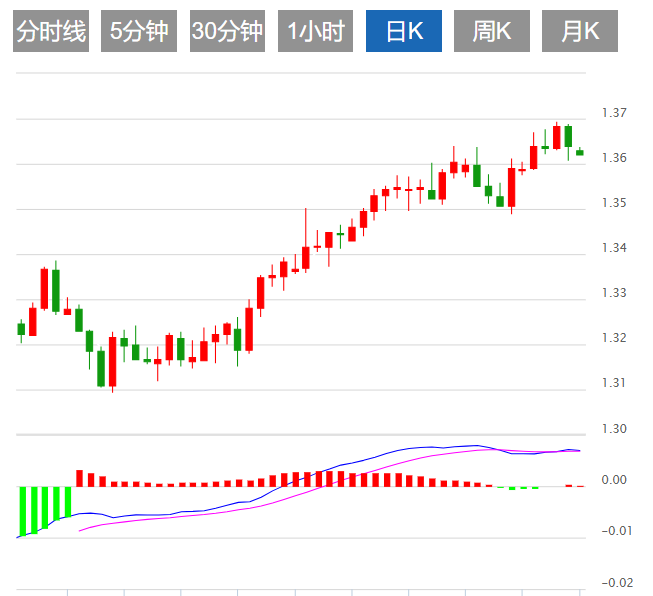Click the 1.32 price axis label

(x=614, y=338)
